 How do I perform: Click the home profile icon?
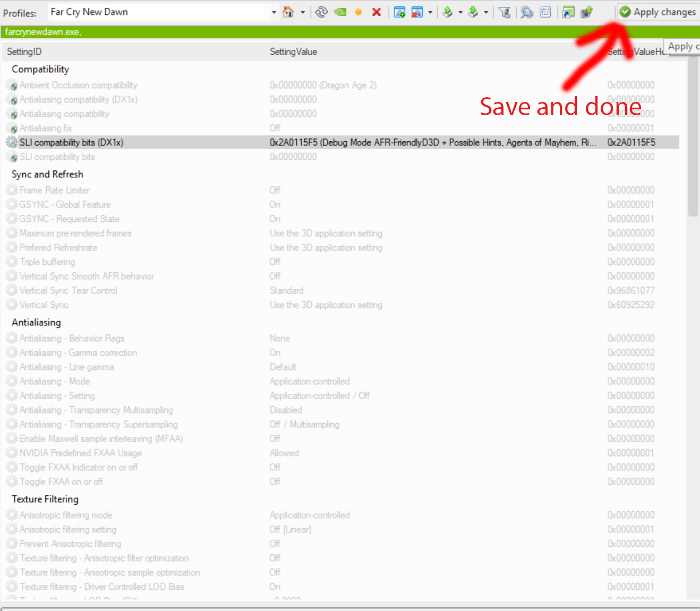point(288,12)
